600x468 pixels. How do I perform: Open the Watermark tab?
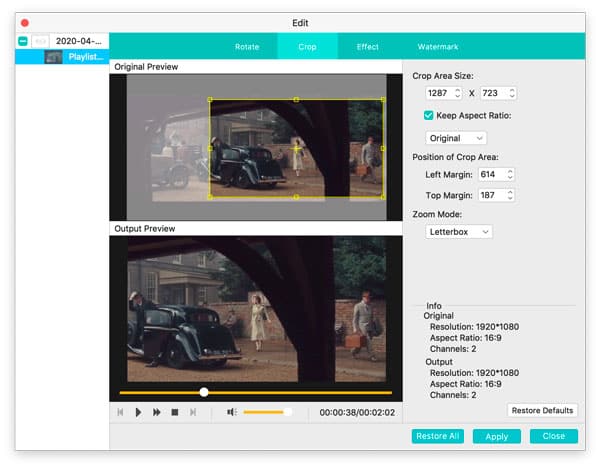[x=438, y=47]
